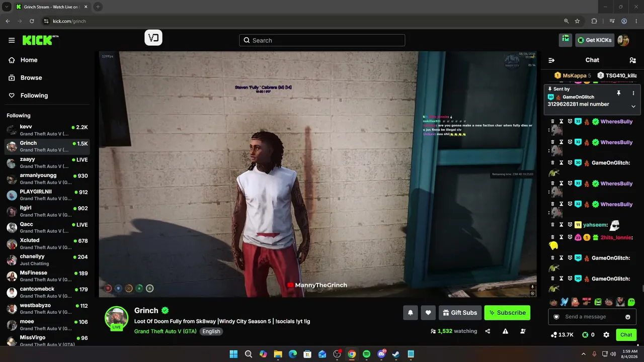Click the chat identity shield icon
Viewport: 644px width, 362px height.
(x=556, y=317)
